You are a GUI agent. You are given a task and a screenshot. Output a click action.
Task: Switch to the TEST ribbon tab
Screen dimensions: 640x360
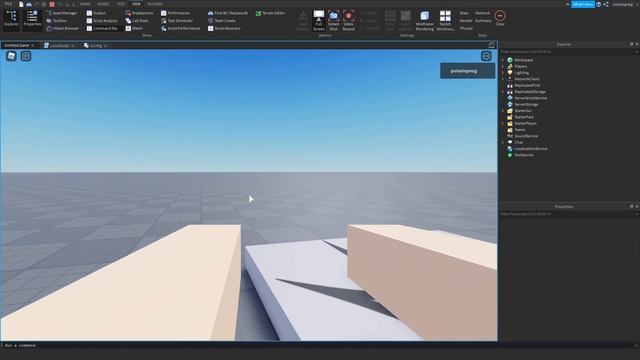click(x=121, y=4)
